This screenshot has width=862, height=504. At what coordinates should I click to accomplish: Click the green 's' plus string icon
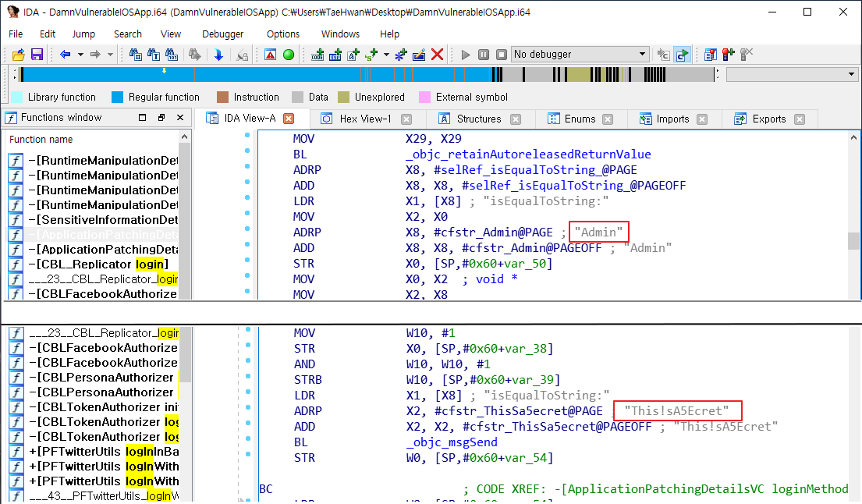pos(371,55)
